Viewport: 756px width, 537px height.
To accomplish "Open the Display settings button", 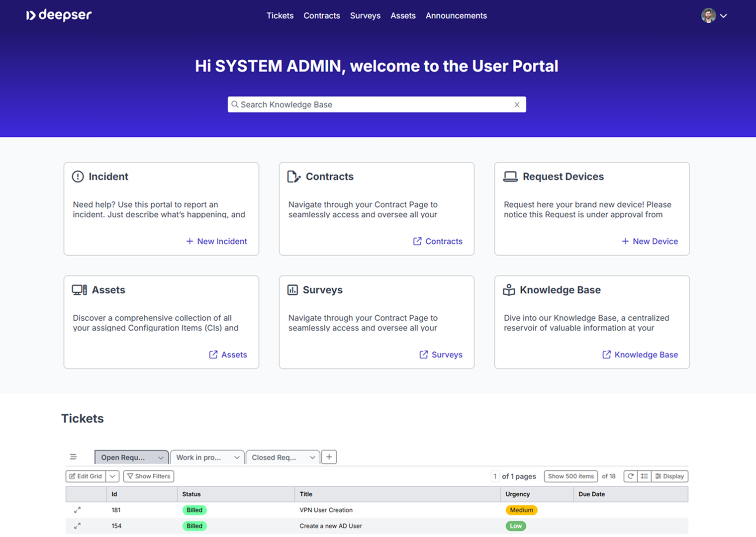I will click(x=669, y=476).
